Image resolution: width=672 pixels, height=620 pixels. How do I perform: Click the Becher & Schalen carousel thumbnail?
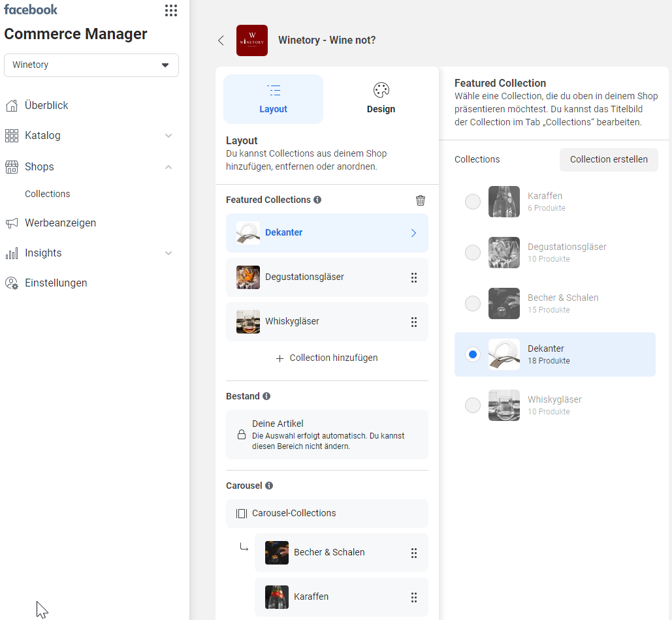[x=277, y=553]
